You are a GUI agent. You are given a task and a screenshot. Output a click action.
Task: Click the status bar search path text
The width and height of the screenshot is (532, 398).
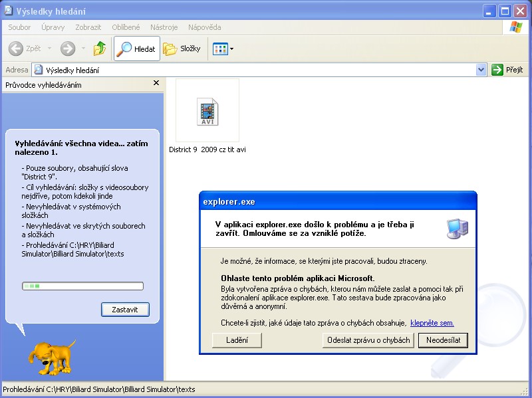(x=99, y=389)
